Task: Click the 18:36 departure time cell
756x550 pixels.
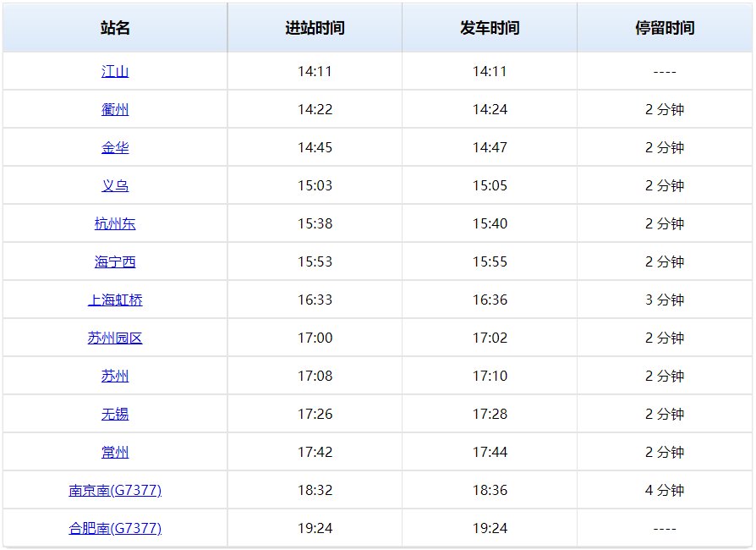Action: [x=490, y=491]
